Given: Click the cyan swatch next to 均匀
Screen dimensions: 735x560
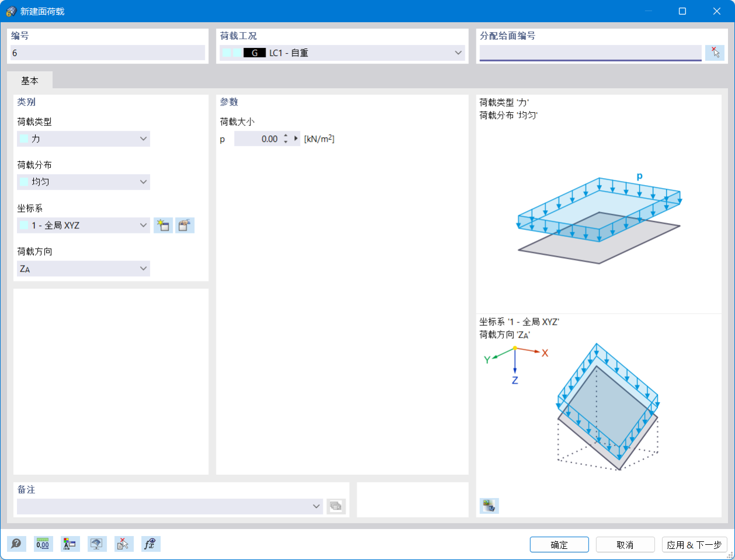Looking at the screenshot, I should coord(24,182).
